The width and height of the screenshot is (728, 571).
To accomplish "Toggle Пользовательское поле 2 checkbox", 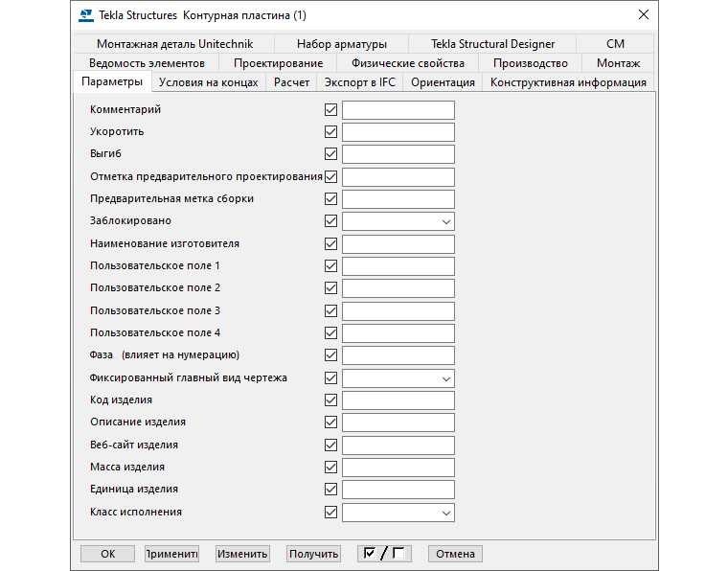I will pos(331,288).
